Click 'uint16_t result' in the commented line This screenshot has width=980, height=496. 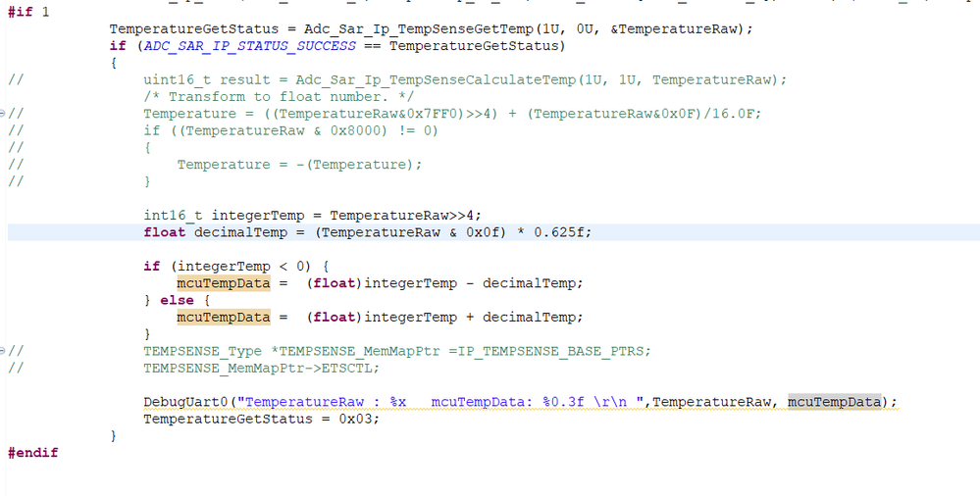207,79
